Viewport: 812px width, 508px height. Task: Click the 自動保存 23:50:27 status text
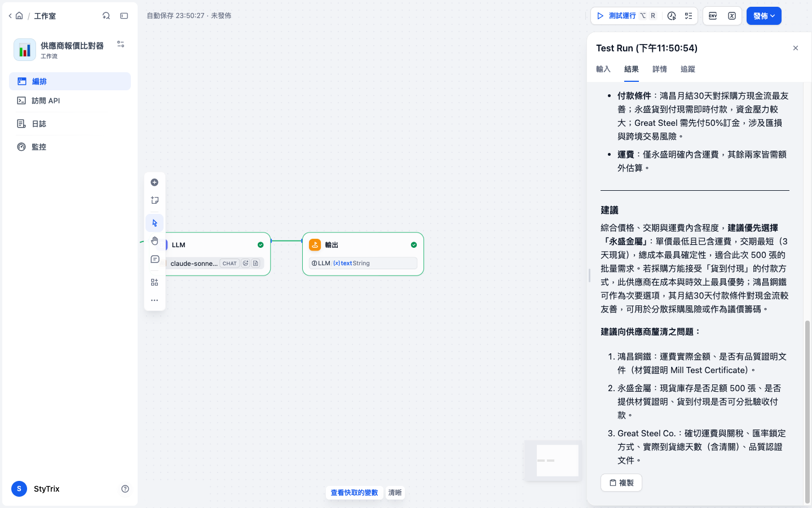tap(175, 16)
